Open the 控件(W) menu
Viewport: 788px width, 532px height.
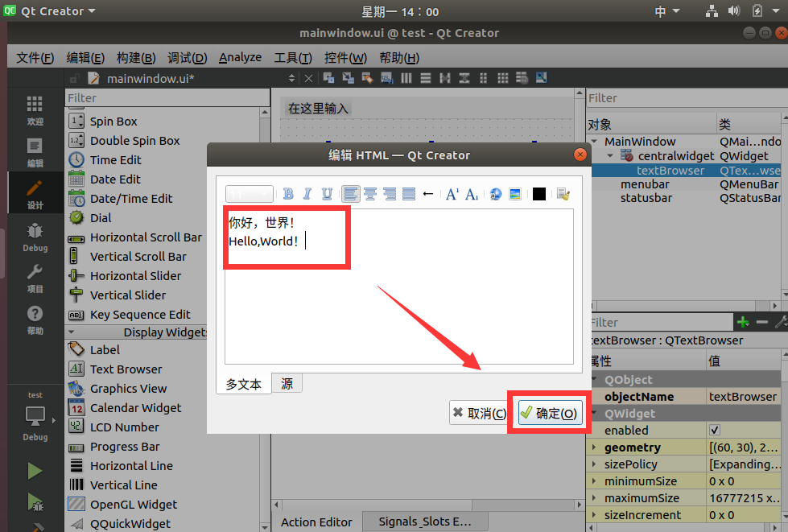[x=345, y=58]
